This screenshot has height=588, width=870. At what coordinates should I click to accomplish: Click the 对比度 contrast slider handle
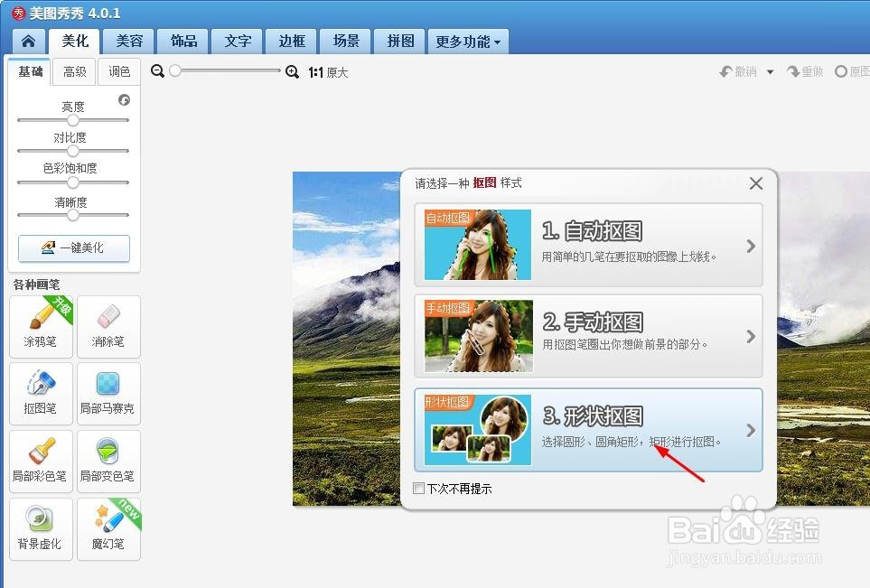(x=72, y=151)
